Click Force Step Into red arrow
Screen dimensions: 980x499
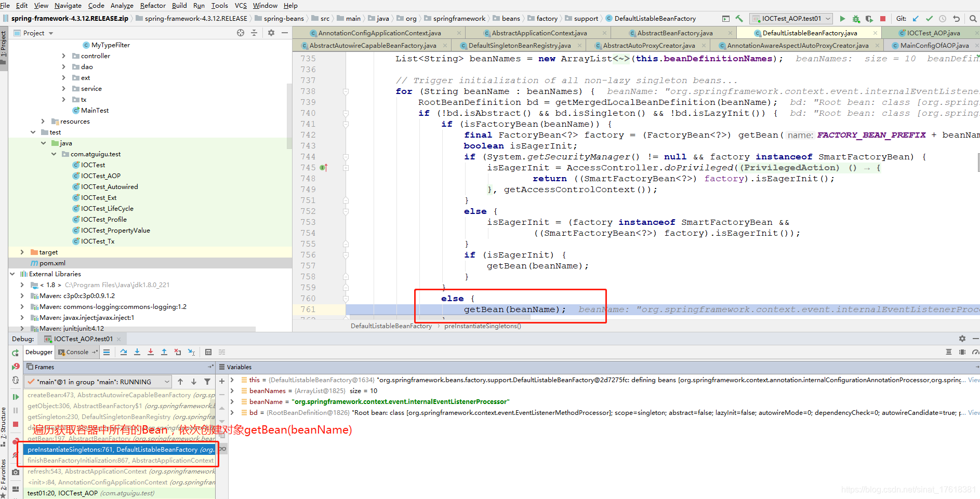click(151, 352)
